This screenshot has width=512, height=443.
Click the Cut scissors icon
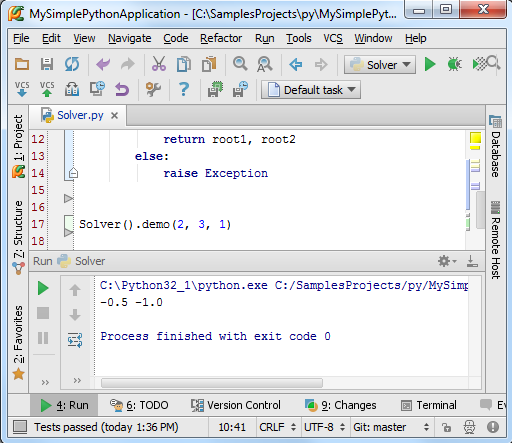[159, 64]
